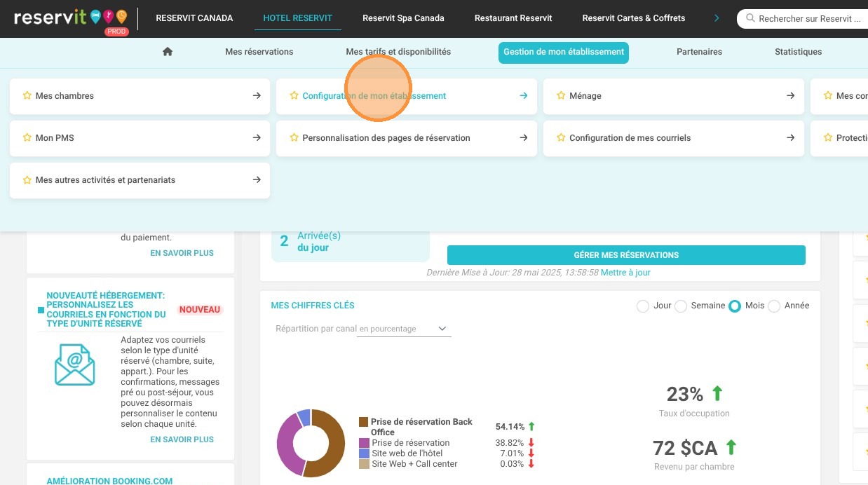The width and height of the screenshot is (868, 485).
Task: Arrow icon on Configuration de mon établissement card
Action: 524,96
